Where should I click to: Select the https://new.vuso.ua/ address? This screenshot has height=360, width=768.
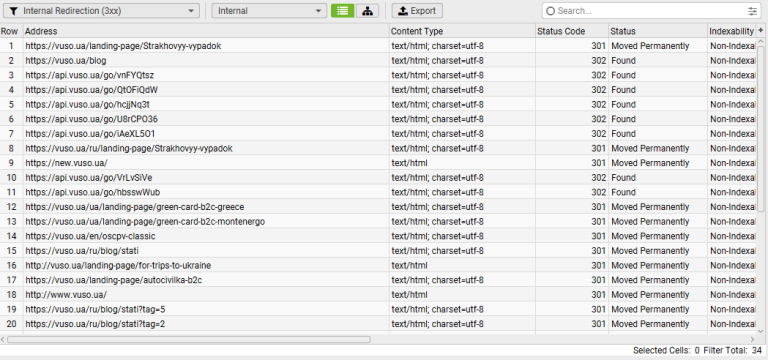[206, 163]
